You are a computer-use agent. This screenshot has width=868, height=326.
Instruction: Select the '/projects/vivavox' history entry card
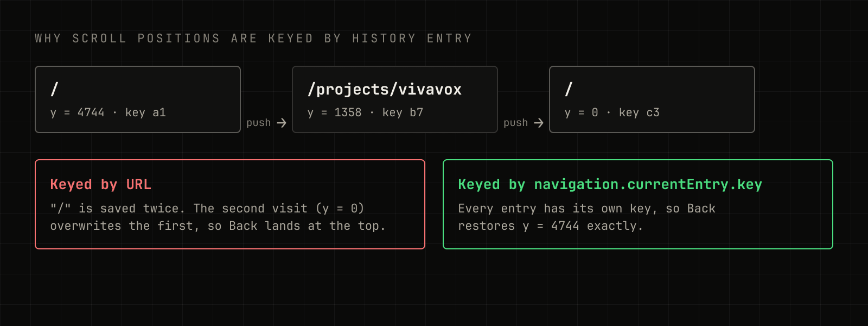pos(395,99)
